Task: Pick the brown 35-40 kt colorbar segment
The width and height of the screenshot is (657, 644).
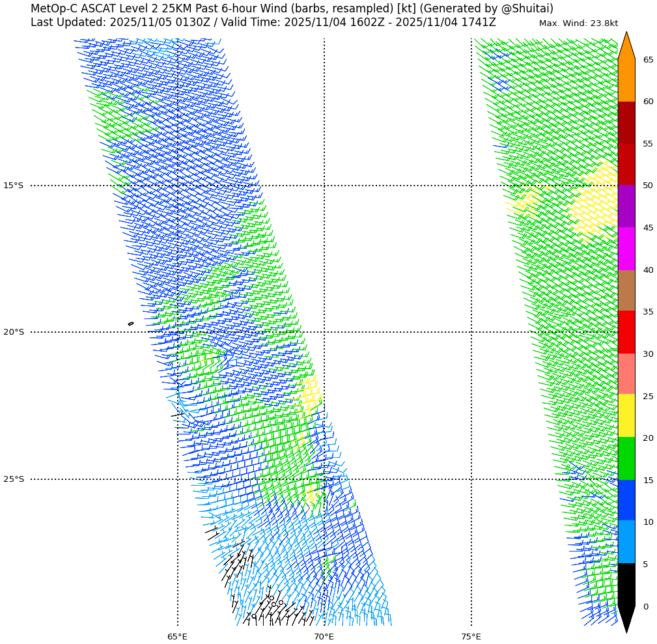Action: click(x=626, y=290)
